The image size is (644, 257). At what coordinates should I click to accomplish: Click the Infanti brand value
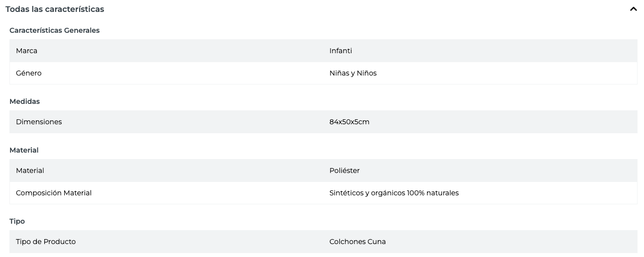click(340, 51)
